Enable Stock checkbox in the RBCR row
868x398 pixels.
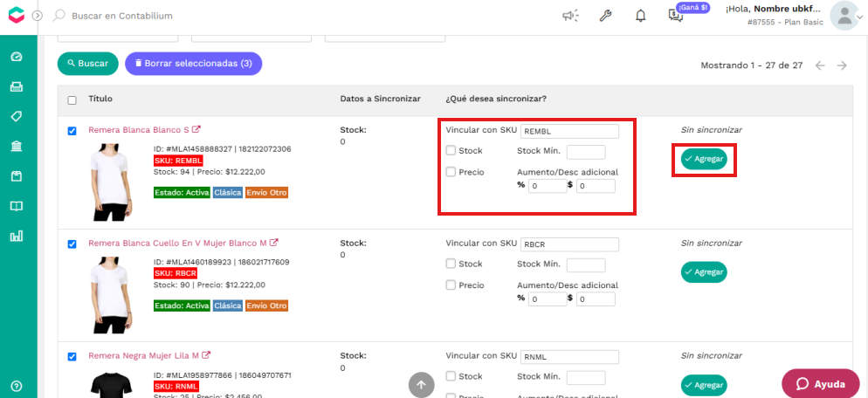click(x=451, y=264)
